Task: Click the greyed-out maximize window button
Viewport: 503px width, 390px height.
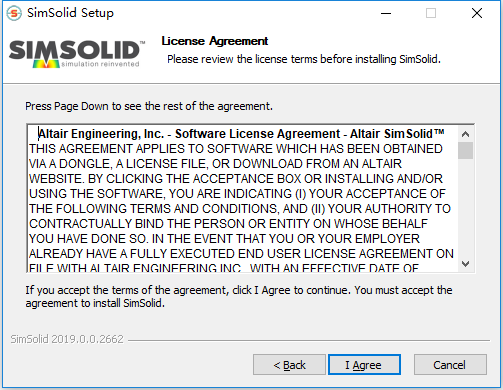Action: pyautogui.click(x=431, y=13)
